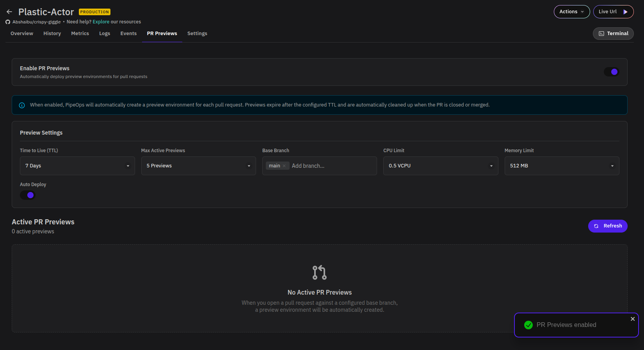The height and width of the screenshot is (350, 644).
Task: Open the Settings tab
Action: click(197, 34)
